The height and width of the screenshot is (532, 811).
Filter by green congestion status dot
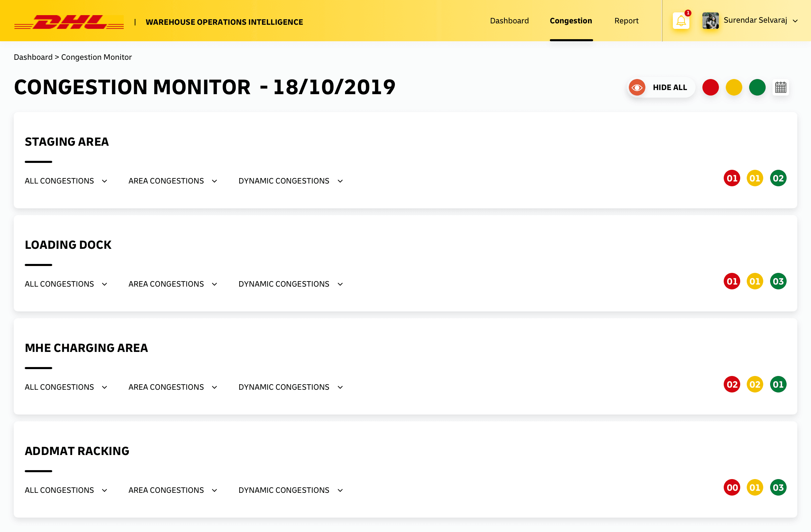pyautogui.click(x=757, y=87)
